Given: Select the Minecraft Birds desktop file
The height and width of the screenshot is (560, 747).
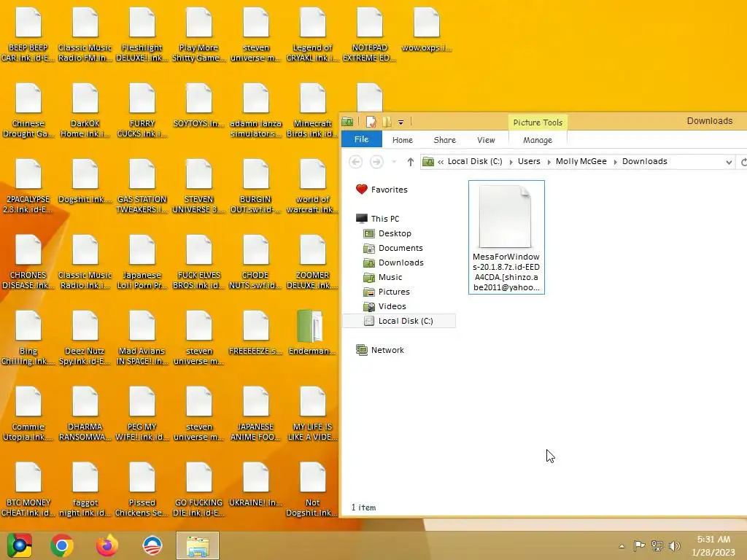Looking at the screenshot, I should tap(312, 111).
